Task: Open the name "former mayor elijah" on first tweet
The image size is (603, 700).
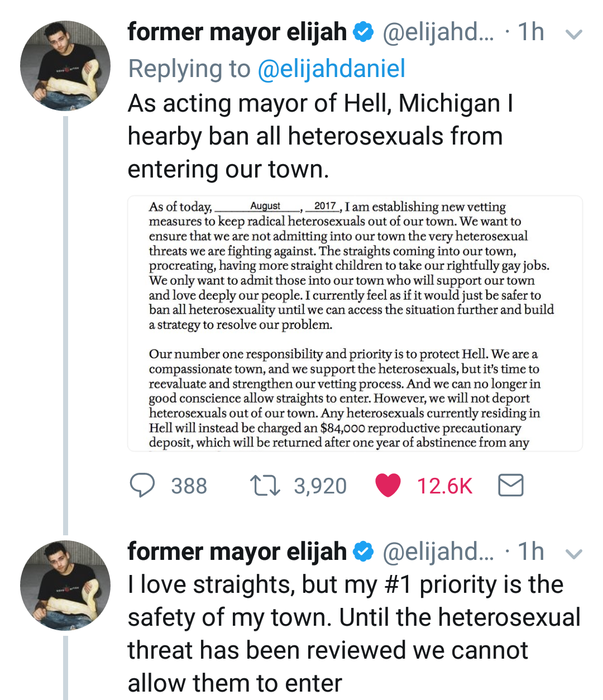Action: coord(237,32)
